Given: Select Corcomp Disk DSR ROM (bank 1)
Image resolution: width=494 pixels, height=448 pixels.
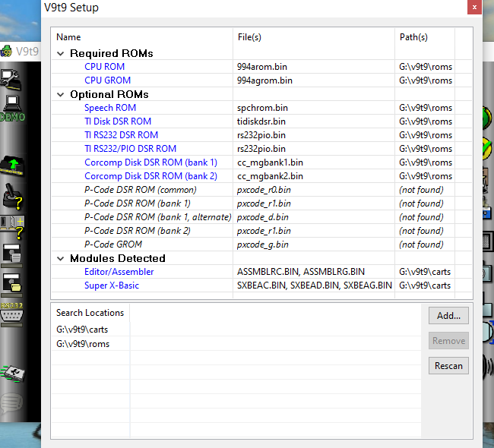Looking at the screenshot, I should (x=150, y=162).
